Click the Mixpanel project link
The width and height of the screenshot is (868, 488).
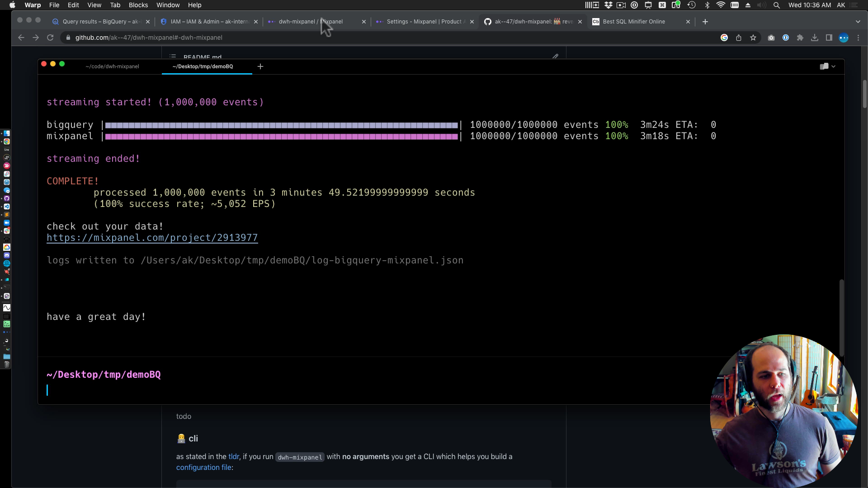[x=152, y=237]
